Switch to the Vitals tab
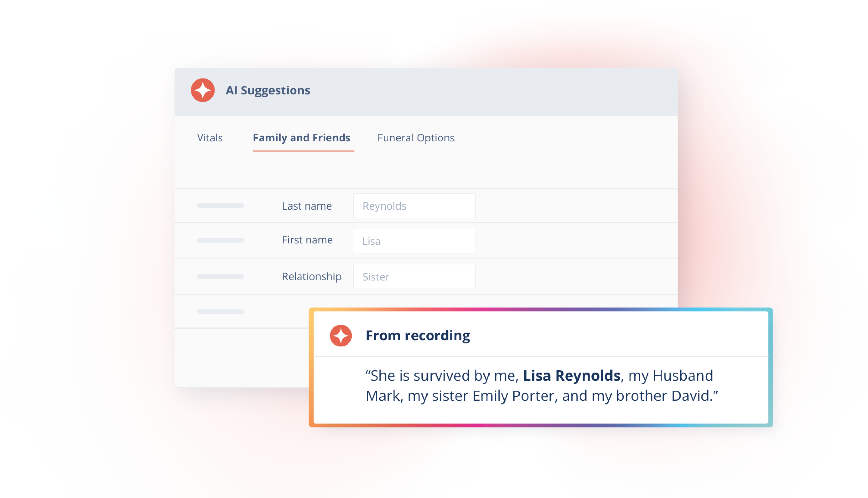The image size is (868, 498). 210,138
